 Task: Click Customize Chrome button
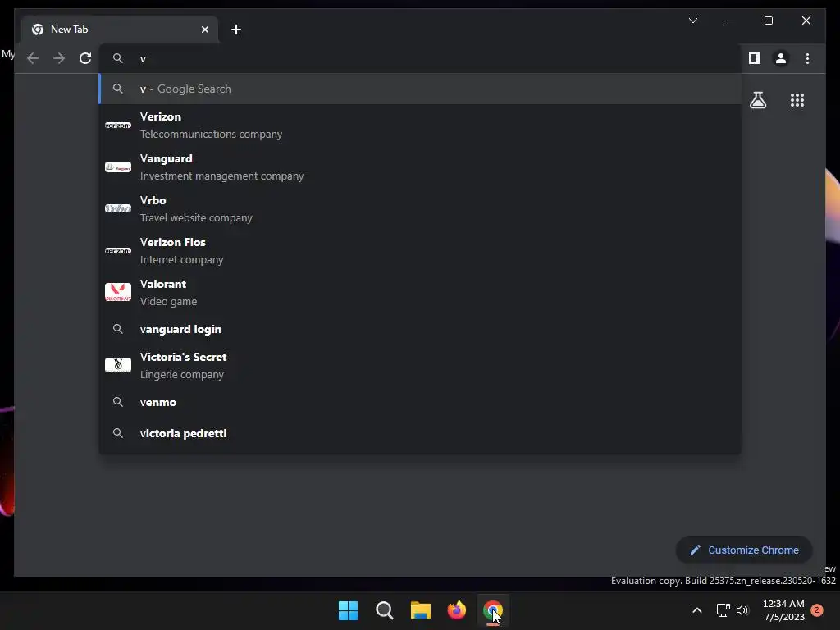(744, 550)
